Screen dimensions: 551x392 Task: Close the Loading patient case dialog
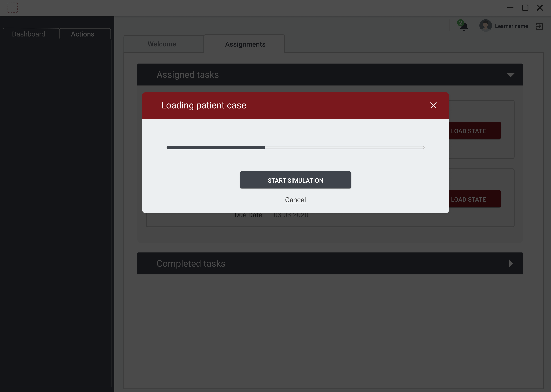433,105
